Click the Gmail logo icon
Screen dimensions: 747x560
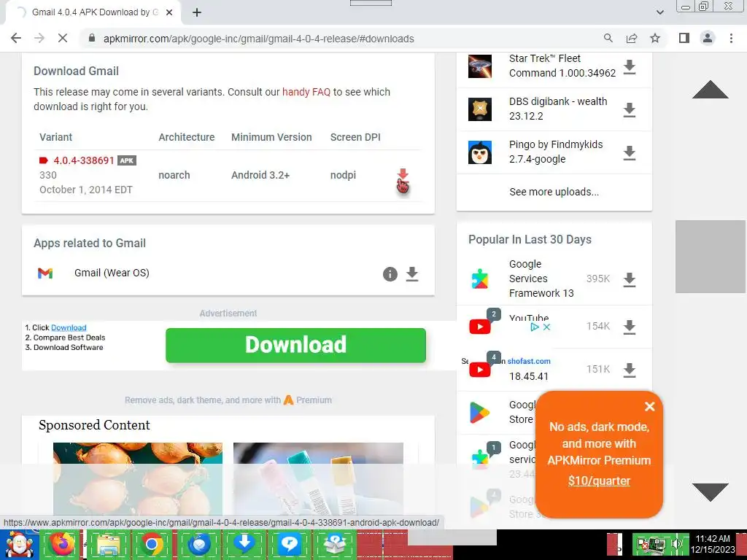[x=45, y=273]
